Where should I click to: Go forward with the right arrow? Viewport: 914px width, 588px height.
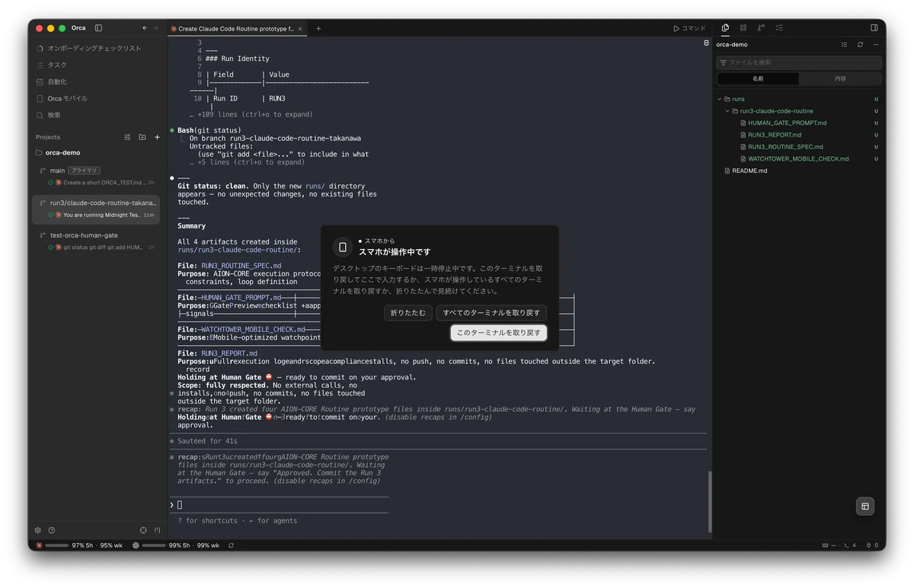(x=156, y=28)
